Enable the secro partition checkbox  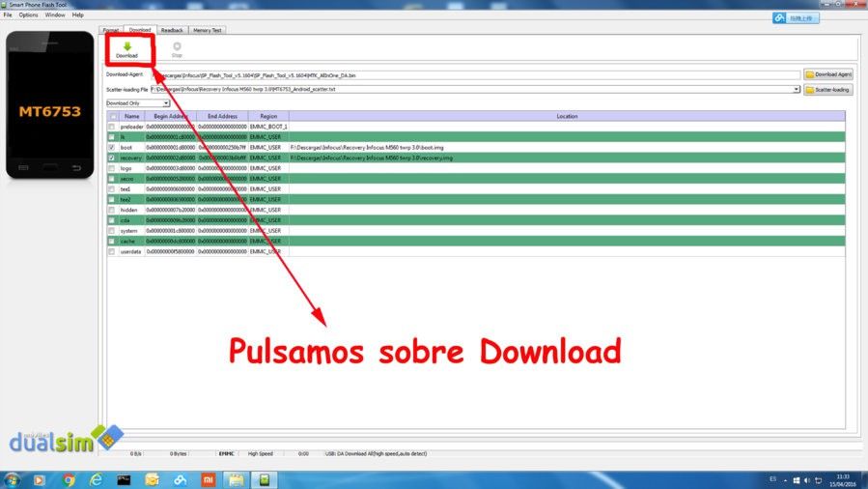tap(112, 179)
